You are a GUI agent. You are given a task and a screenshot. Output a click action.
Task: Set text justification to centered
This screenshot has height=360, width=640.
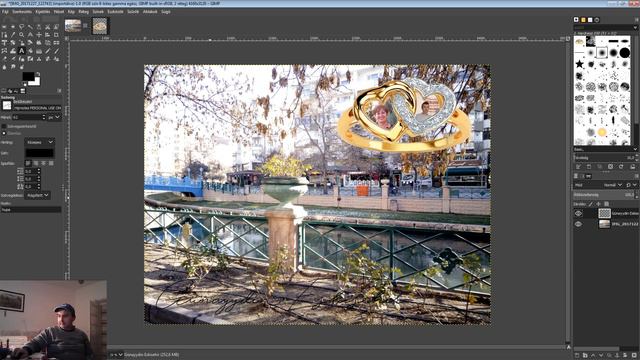[43, 163]
